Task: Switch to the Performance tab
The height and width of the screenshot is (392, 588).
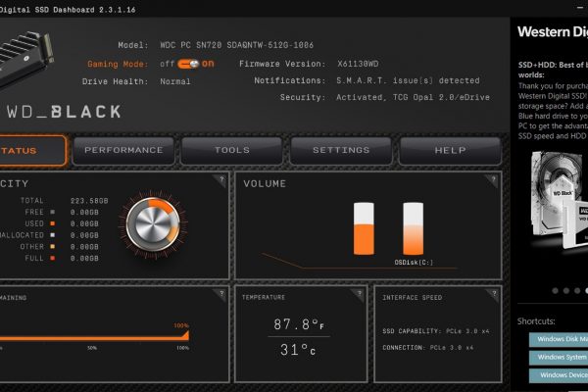Action: pyautogui.click(x=123, y=150)
